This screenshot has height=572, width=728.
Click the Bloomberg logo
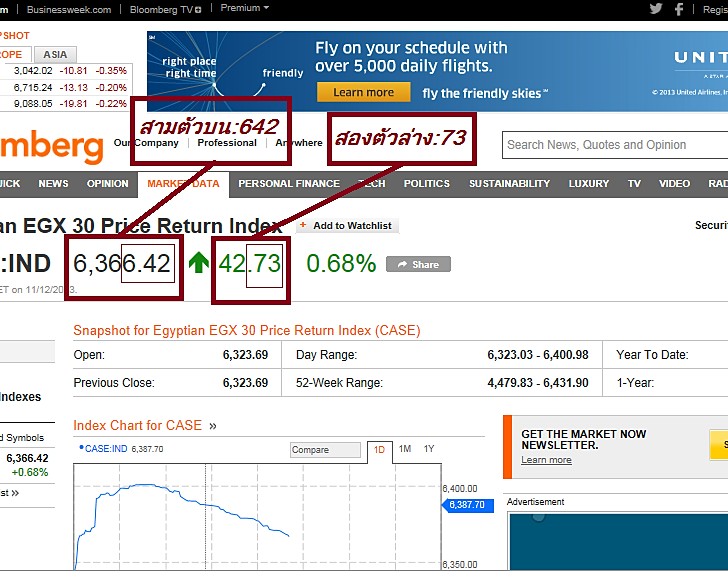coord(52,146)
